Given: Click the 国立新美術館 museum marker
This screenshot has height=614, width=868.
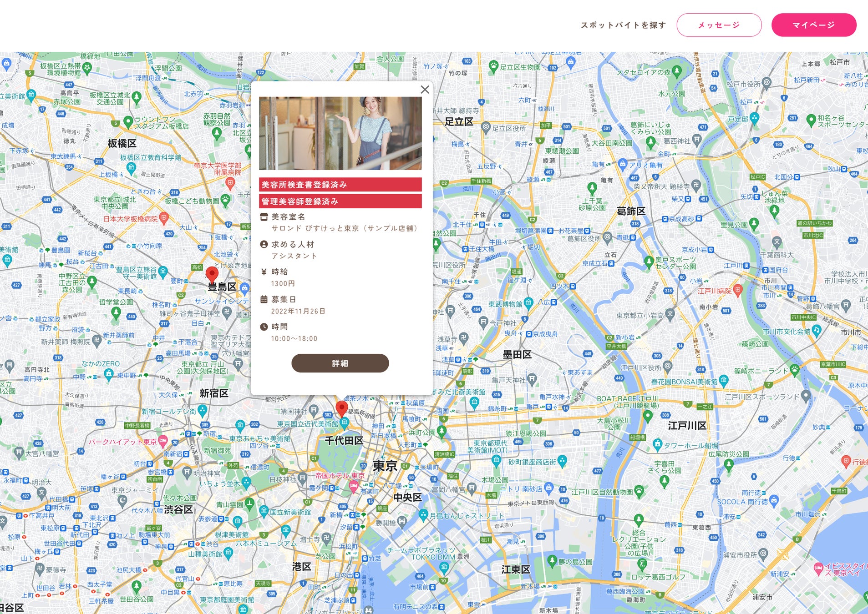Looking at the screenshot, I should tap(264, 511).
